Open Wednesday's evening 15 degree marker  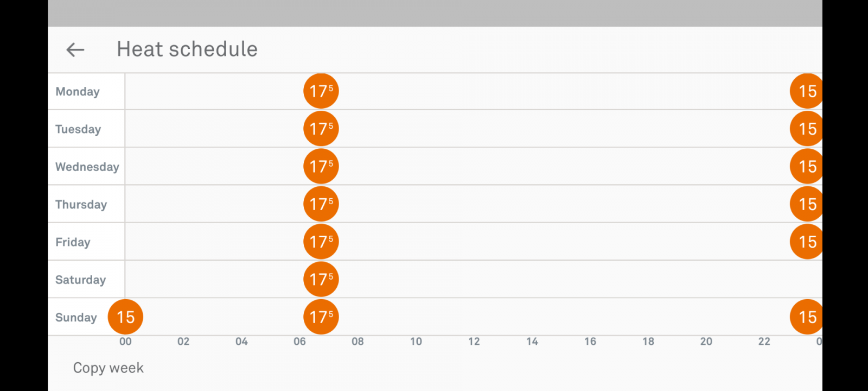(806, 166)
